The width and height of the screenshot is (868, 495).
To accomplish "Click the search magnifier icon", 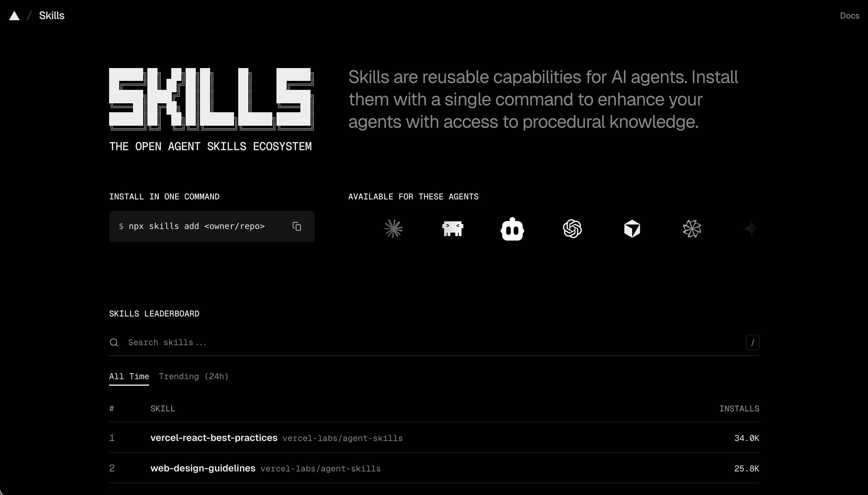I will pyautogui.click(x=114, y=342).
